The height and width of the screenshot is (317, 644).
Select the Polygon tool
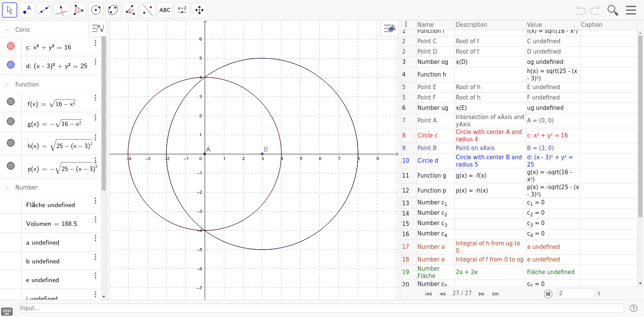tap(79, 10)
